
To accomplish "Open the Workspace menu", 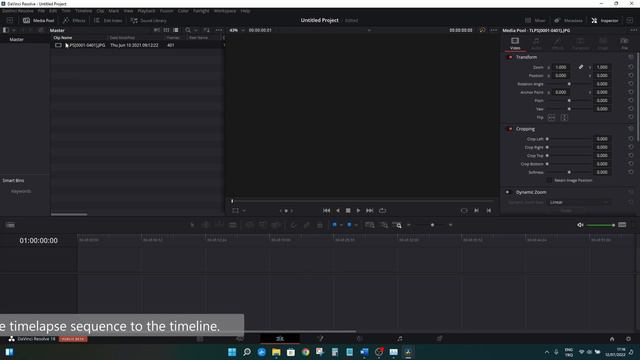I will pos(225,11).
